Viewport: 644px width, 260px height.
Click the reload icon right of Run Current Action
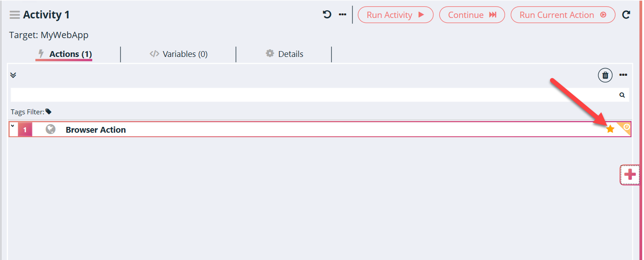626,15
